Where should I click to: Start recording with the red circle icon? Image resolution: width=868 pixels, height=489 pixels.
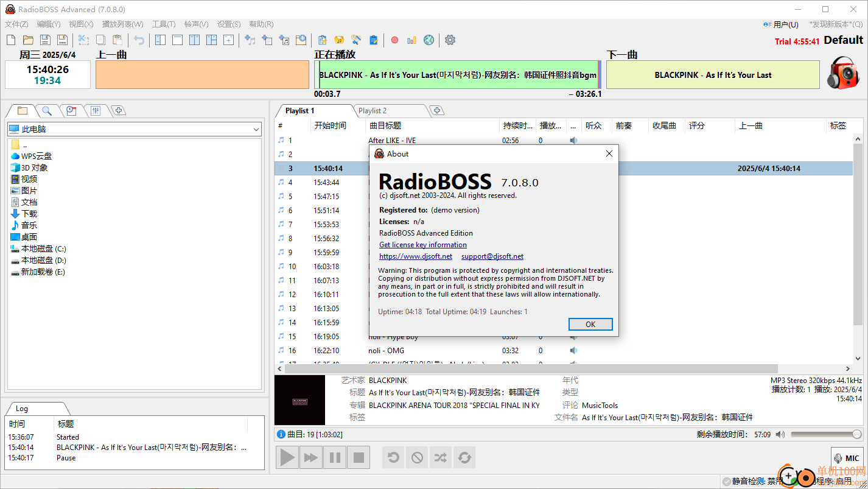click(394, 40)
